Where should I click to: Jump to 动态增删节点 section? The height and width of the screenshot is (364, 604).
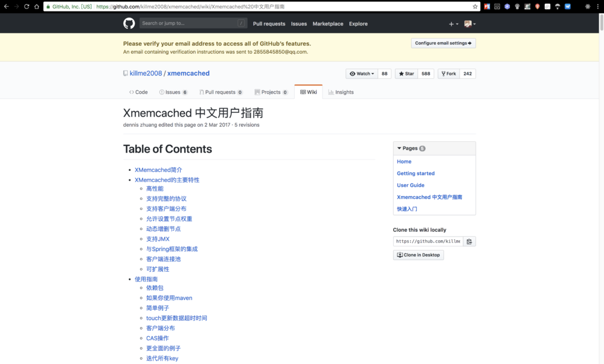163,229
